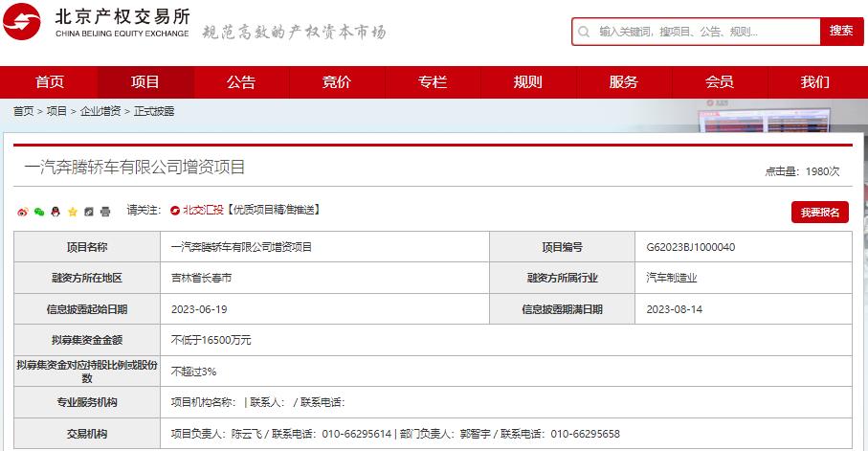Open the 会员 navigation menu

(x=720, y=82)
